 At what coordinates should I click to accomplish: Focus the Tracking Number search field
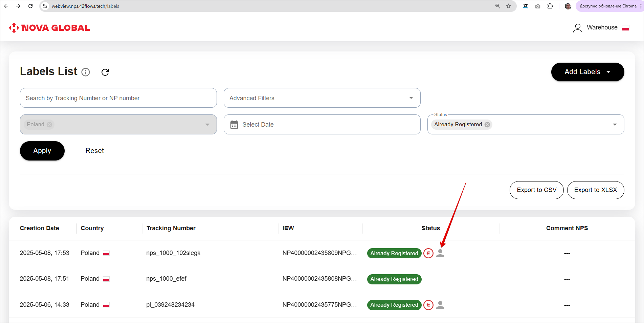point(118,98)
